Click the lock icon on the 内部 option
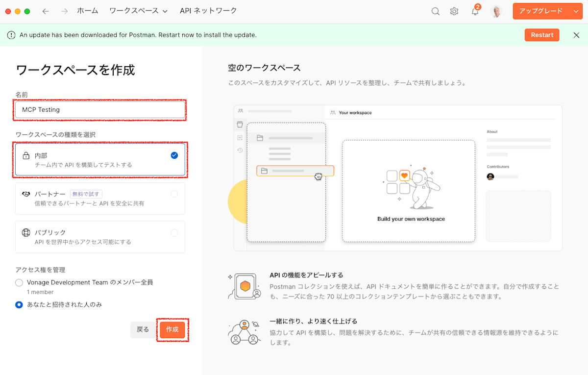 [26, 156]
